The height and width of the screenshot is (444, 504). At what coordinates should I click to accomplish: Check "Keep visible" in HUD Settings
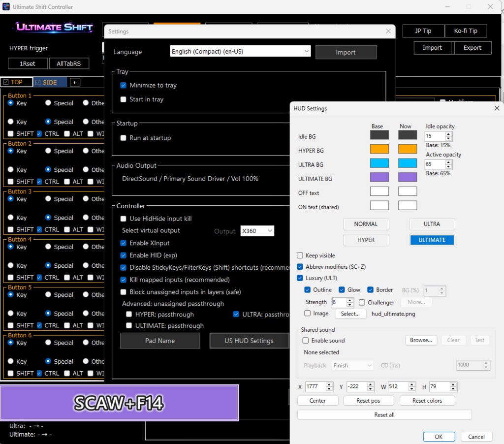[x=300, y=255]
